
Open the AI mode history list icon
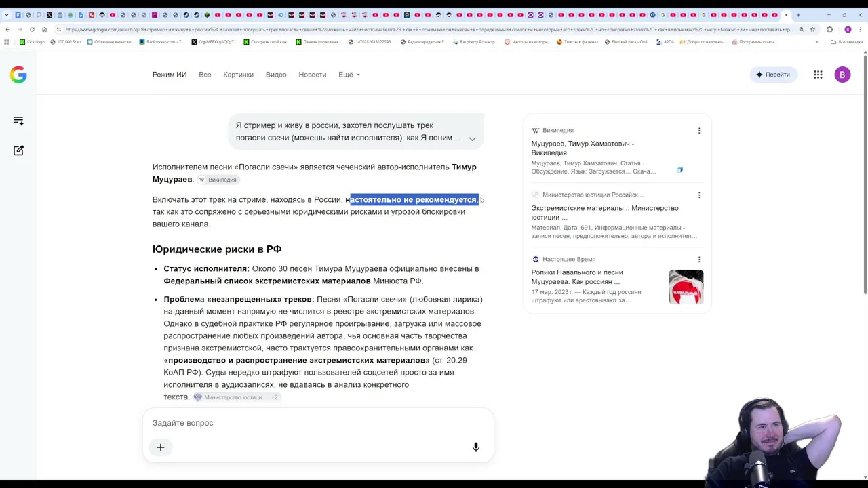(18, 121)
